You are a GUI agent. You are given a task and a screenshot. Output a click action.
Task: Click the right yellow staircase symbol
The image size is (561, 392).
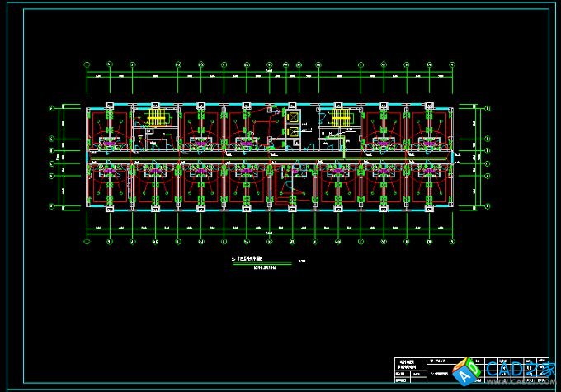point(340,117)
